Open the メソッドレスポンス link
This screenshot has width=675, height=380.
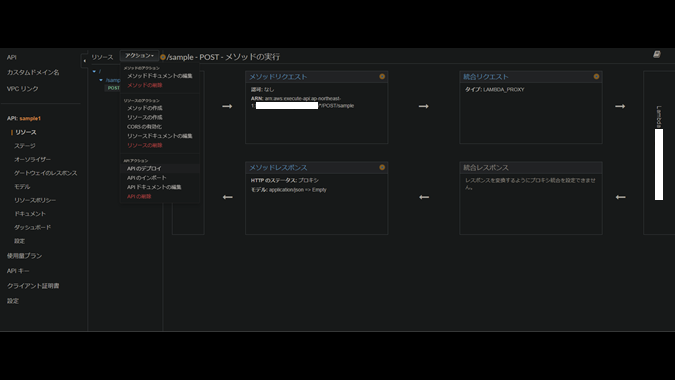(x=278, y=167)
